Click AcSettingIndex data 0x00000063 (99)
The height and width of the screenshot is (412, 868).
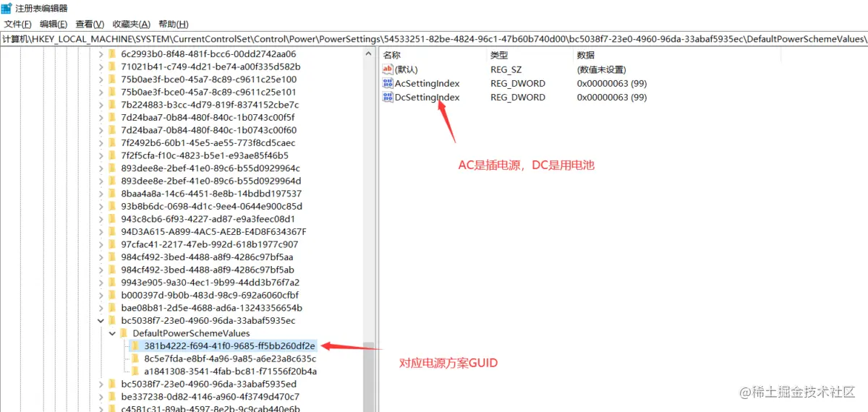[611, 83]
